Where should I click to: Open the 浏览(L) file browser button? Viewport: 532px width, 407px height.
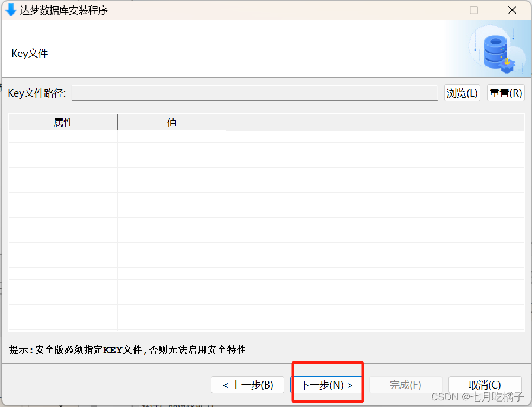coord(462,93)
